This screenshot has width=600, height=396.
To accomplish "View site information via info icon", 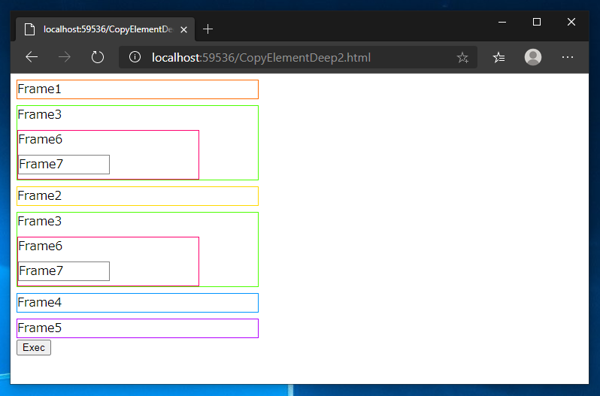I will click(134, 57).
